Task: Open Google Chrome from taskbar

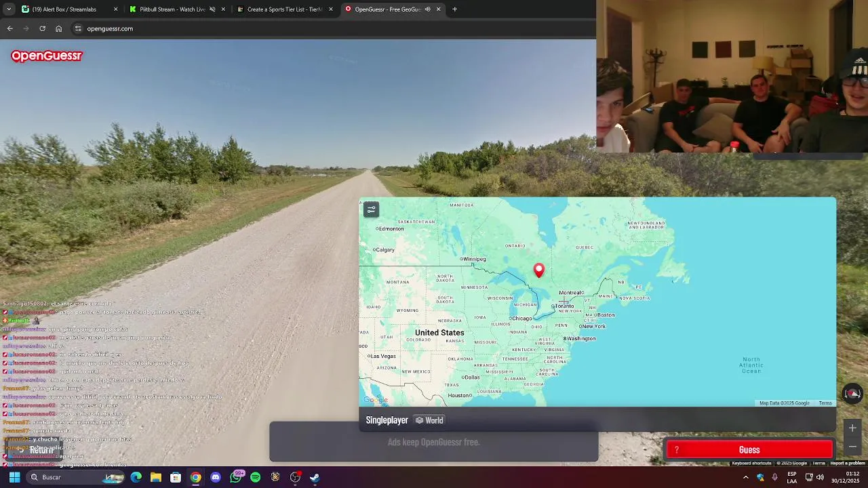Action: (195, 477)
